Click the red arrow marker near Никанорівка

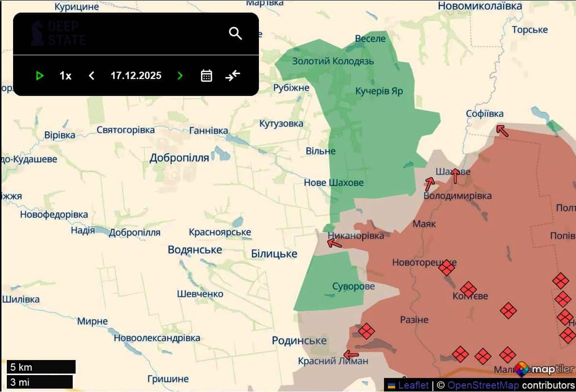coord(334,242)
